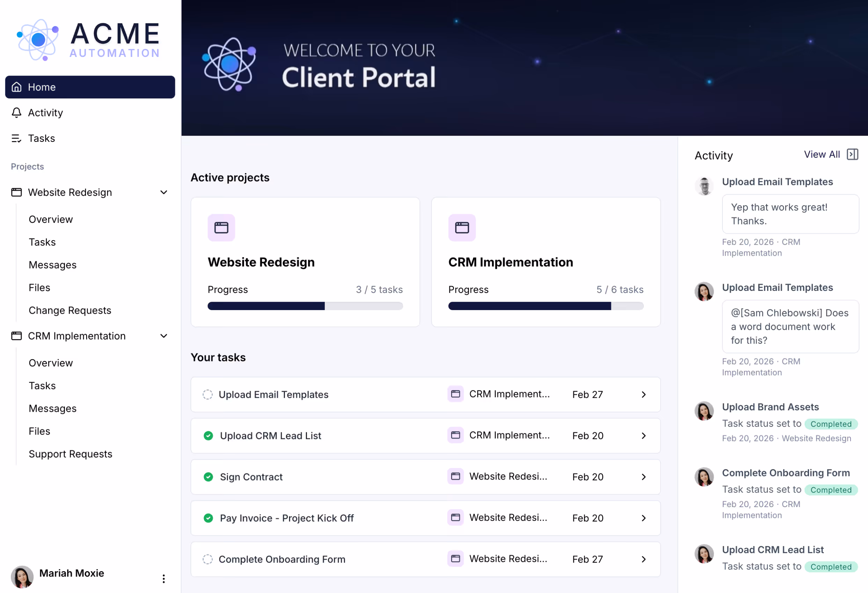Toggle Complete Onboarding Form status circle
Image resolution: width=868 pixels, height=593 pixels.
(x=208, y=559)
